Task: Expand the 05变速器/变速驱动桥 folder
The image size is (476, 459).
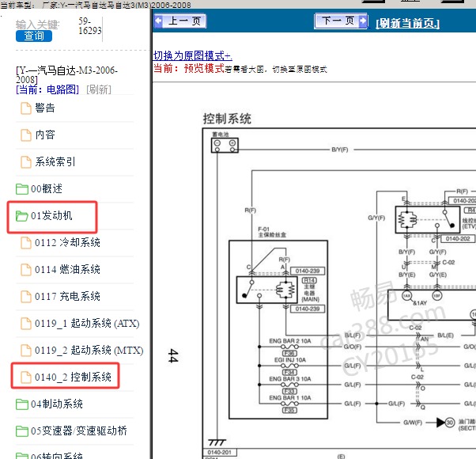Action: 79,431
